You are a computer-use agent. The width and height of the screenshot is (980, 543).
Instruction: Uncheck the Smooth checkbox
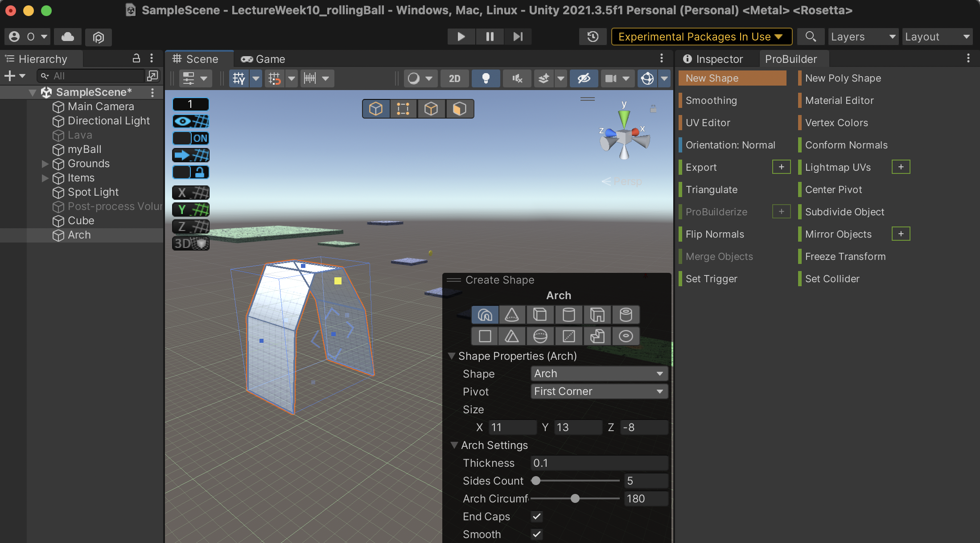[x=537, y=534]
